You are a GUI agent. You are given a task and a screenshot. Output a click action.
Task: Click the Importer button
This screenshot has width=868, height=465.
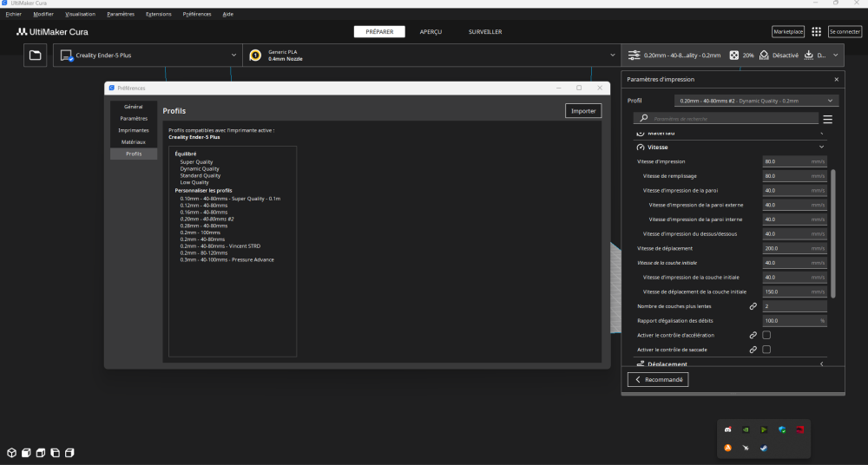click(583, 111)
